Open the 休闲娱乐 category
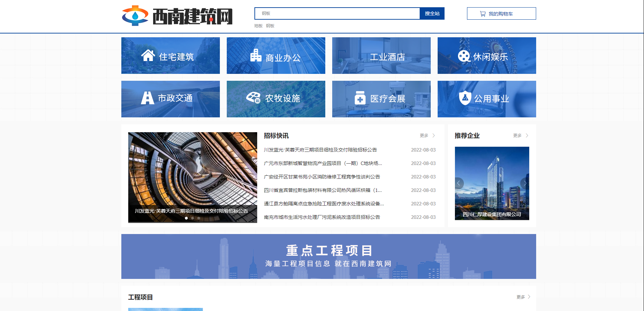This screenshot has height=311, width=644. (x=487, y=56)
